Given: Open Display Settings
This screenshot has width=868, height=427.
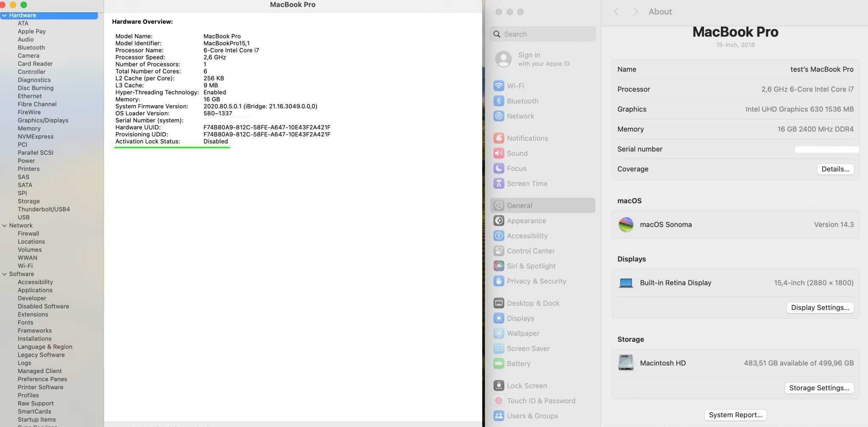Looking at the screenshot, I should (x=820, y=308).
